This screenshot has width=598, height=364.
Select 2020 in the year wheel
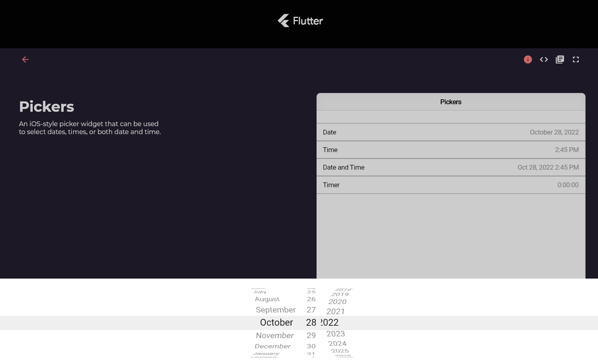pos(337,302)
